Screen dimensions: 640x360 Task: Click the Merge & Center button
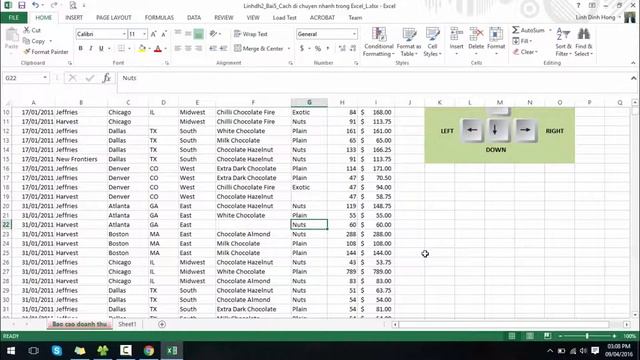coord(259,49)
